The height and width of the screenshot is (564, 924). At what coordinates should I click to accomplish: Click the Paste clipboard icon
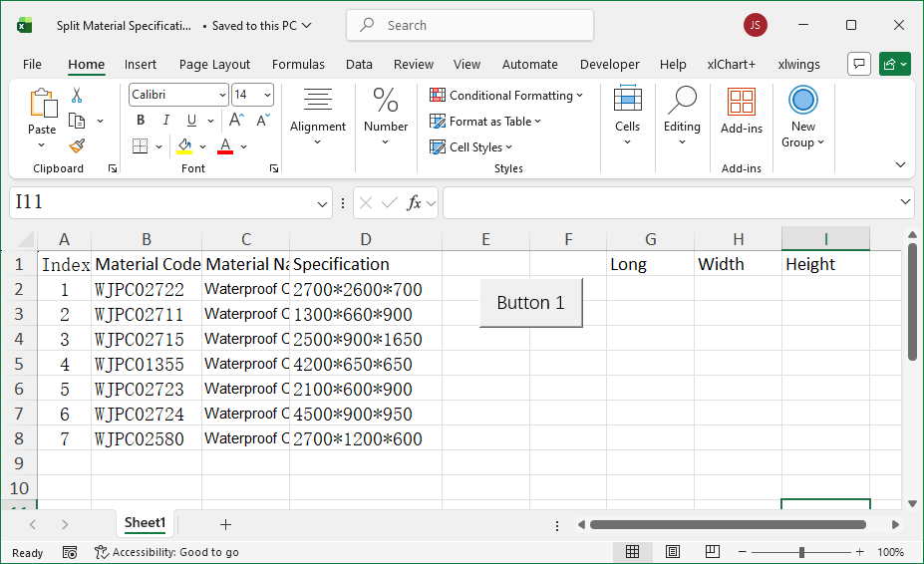[x=42, y=110]
